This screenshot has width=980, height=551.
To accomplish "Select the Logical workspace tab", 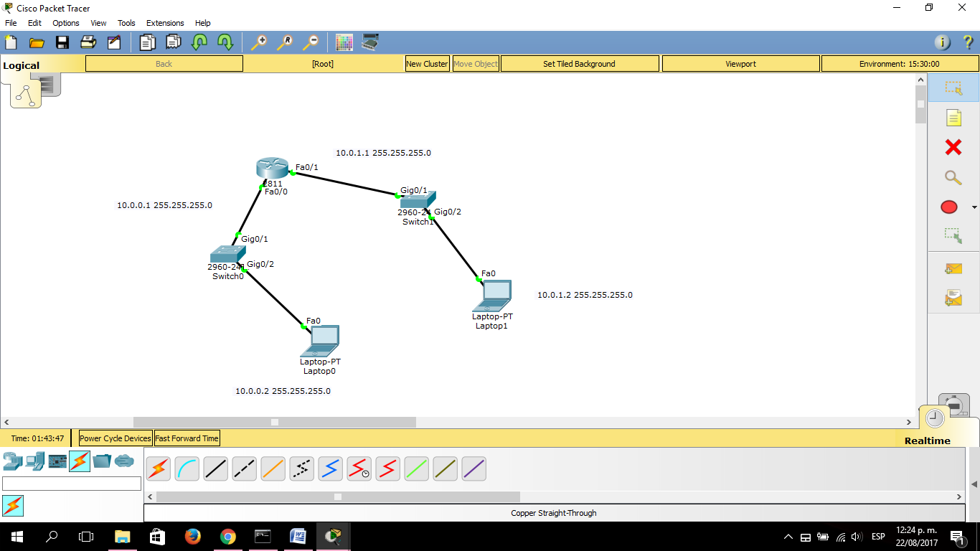I will click(22, 65).
